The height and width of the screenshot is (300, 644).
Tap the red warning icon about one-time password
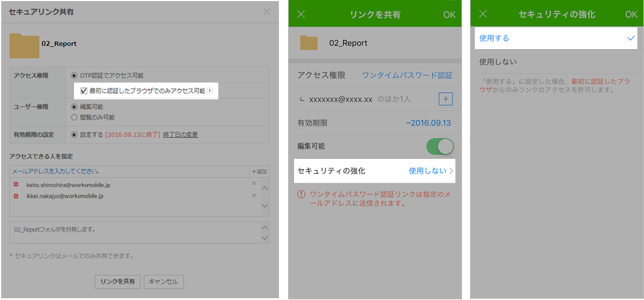pos(301,194)
